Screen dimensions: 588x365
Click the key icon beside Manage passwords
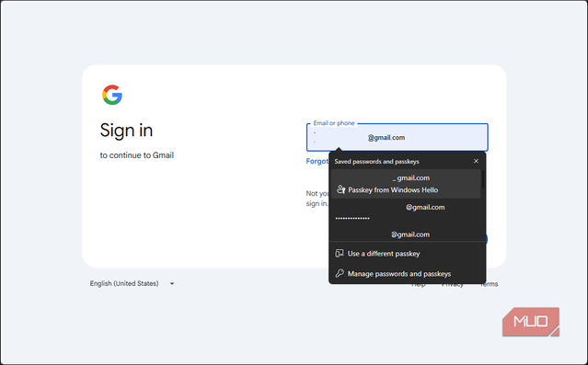tap(340, 274)
